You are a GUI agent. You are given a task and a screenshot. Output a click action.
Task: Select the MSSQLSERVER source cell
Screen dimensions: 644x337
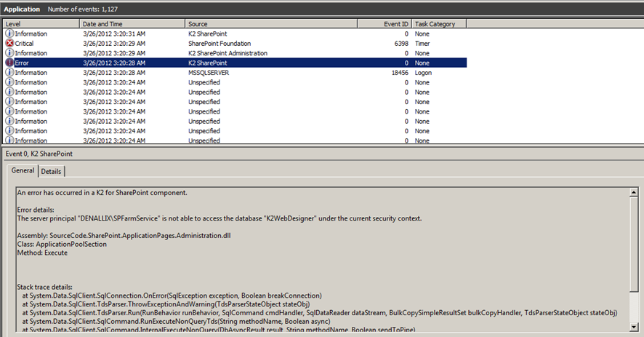coord(209,72)
